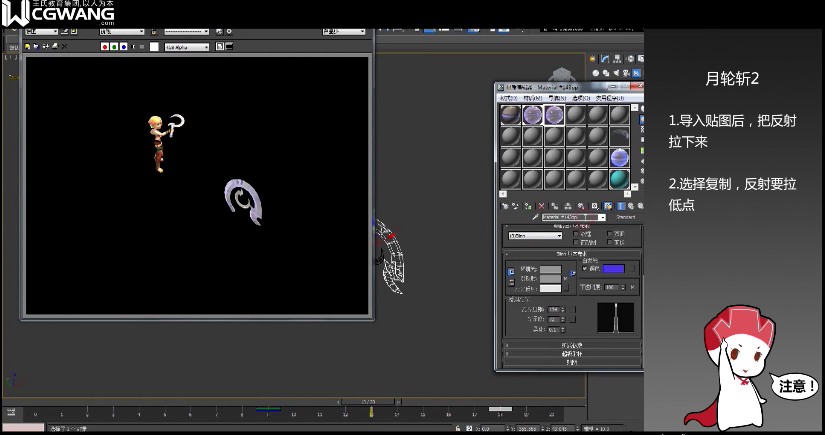Image resolution: width=825 pixels, height=435 pixels.
Task: Toggle the Show End Result icon
Action: (621, 206)
